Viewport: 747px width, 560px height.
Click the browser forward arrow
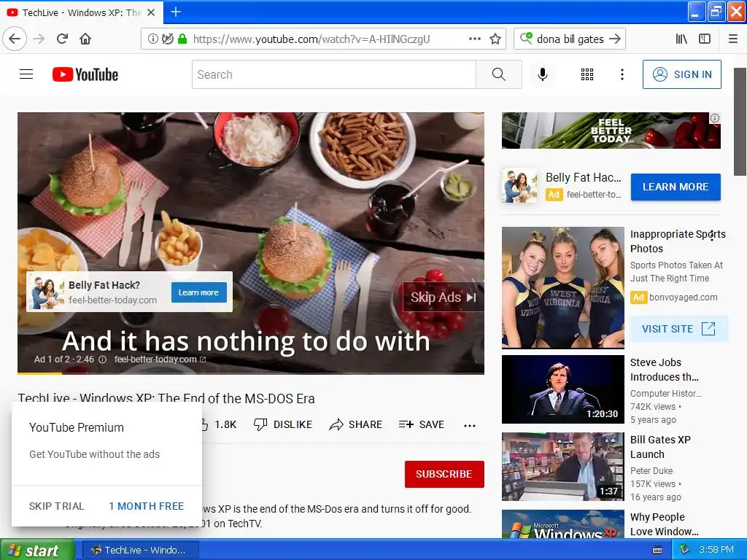click(39, 39)
